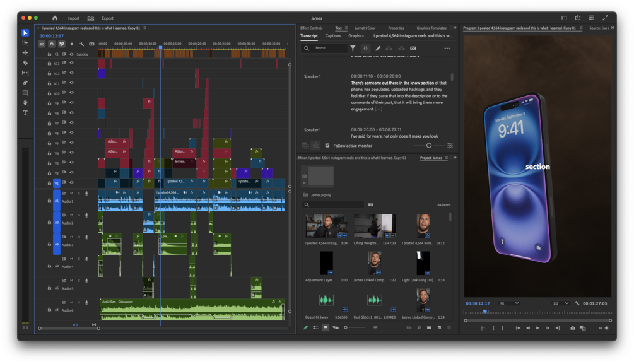Switch to the Import workspace tab

pos(73,18)
